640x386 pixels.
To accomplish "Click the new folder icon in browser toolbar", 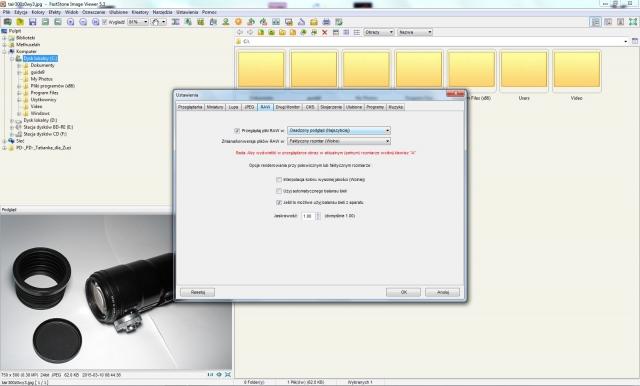I will click(293, 32).
